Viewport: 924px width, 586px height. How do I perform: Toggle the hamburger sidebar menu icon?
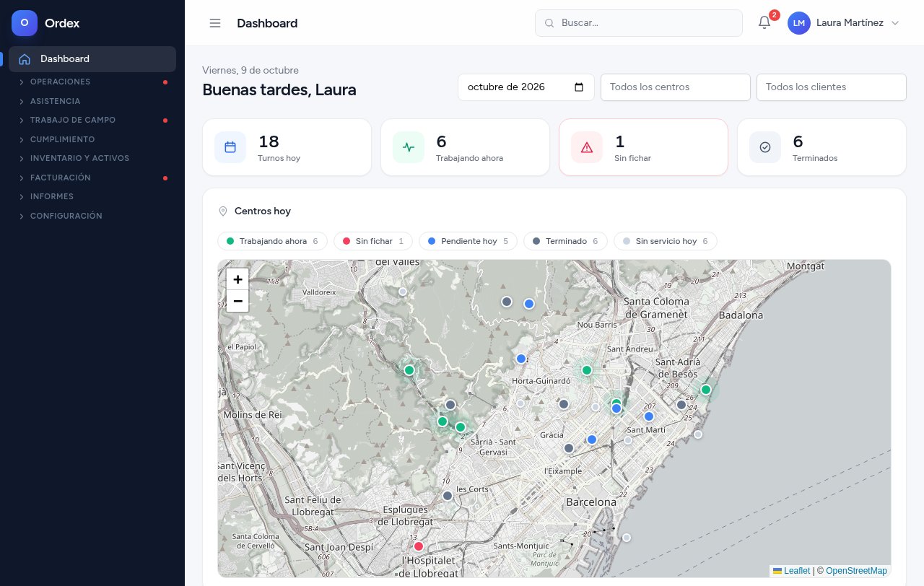pyautogui.click(x=215, y=23)
